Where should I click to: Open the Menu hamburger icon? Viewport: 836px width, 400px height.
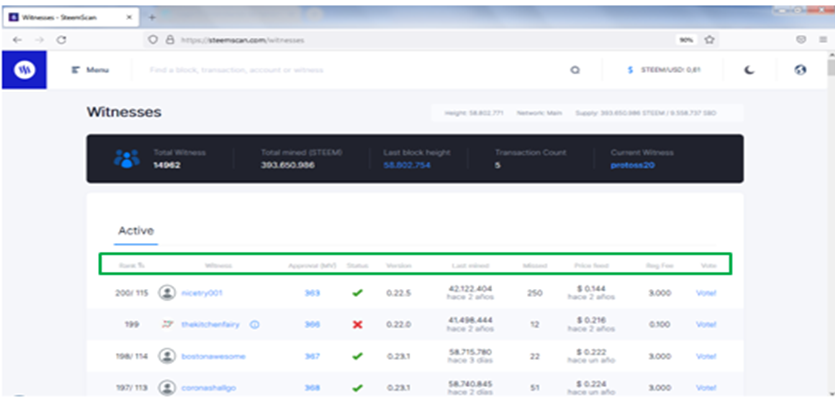click(x=76, y=70)
